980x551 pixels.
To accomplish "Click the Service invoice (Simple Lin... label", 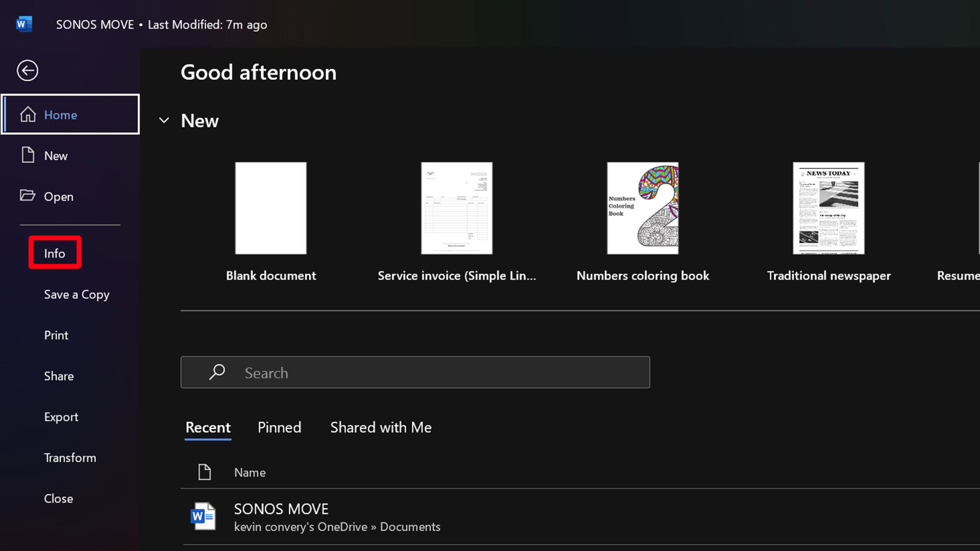I will (x=457, y=275).
